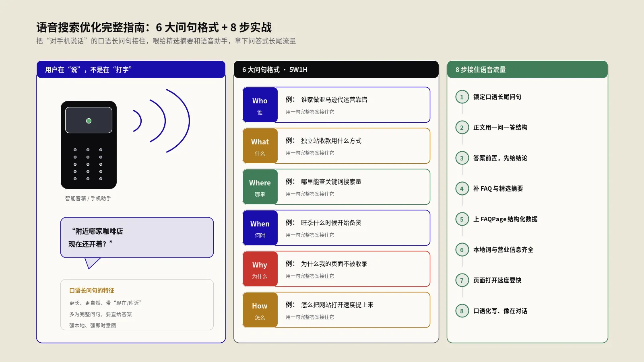Viewport: 644px width, 362px height.
Task: Click step text '页面打开速度要快'
Action: click(x=497, y=280)
